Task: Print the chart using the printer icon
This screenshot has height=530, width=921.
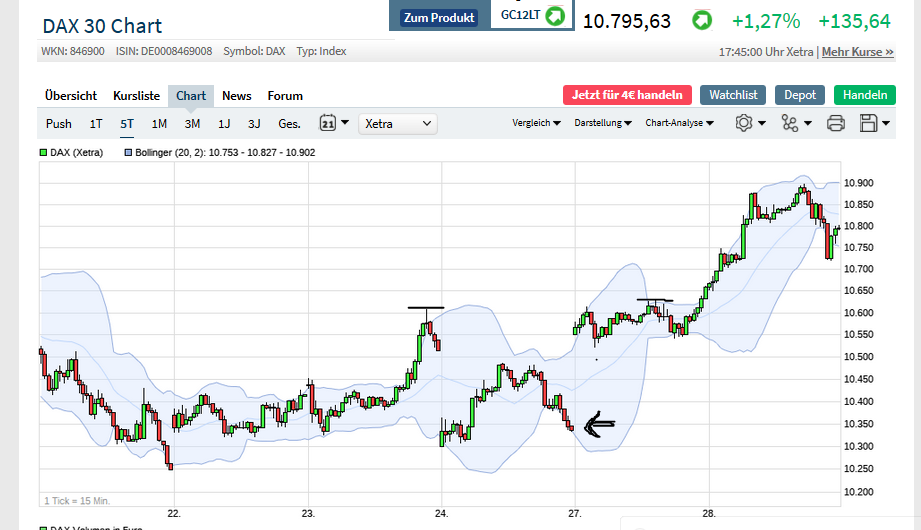Action: pos(836,123)
